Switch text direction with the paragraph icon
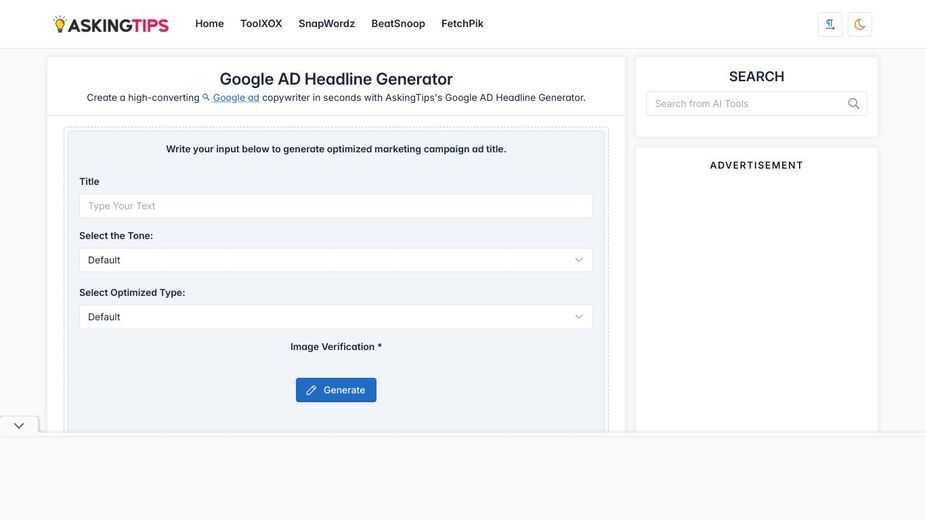Image resolution: width=925 pixels, height=520 pixels. [830, 24]
